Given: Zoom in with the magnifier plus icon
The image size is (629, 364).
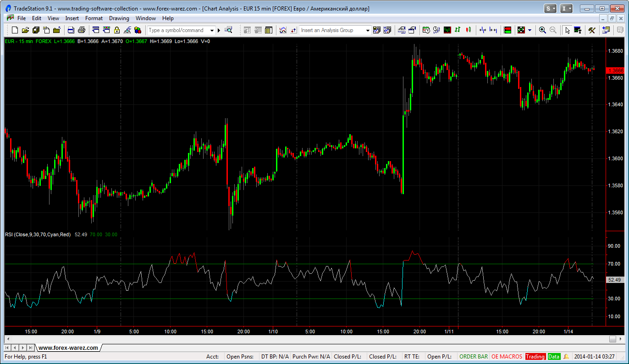Looking at the screenshot, I should (x=542, y=30).
